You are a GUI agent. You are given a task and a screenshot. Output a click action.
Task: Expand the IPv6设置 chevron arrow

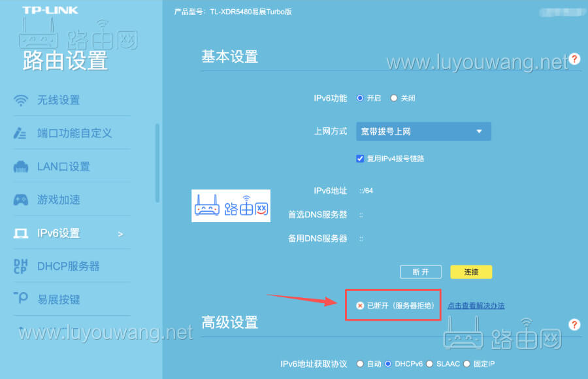tap(120, 233)
